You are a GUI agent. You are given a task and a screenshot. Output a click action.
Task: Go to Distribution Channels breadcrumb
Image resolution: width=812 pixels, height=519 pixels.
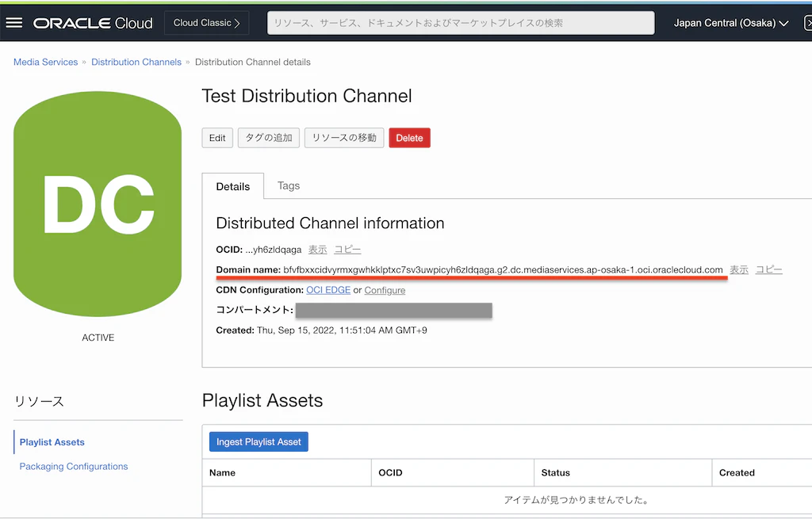point(136,62)
